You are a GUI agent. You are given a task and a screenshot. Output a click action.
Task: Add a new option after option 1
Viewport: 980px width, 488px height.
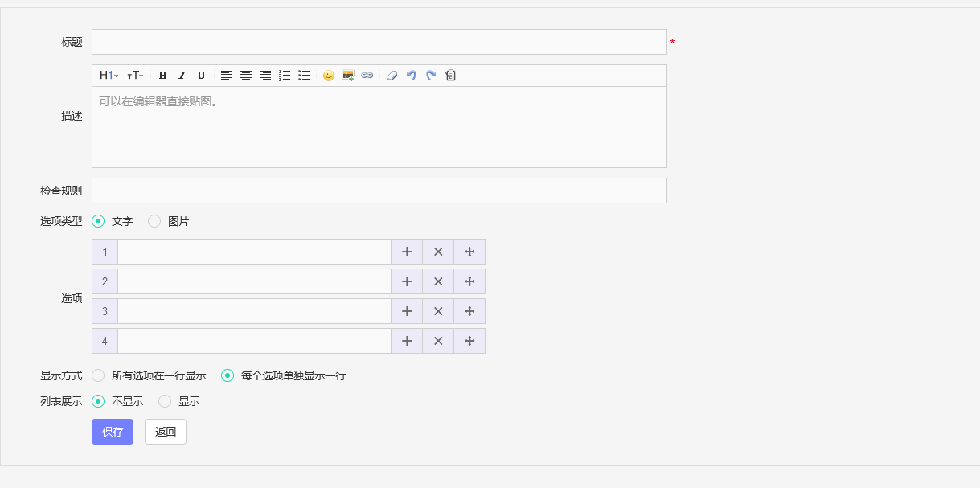click(x=407, y=252)
